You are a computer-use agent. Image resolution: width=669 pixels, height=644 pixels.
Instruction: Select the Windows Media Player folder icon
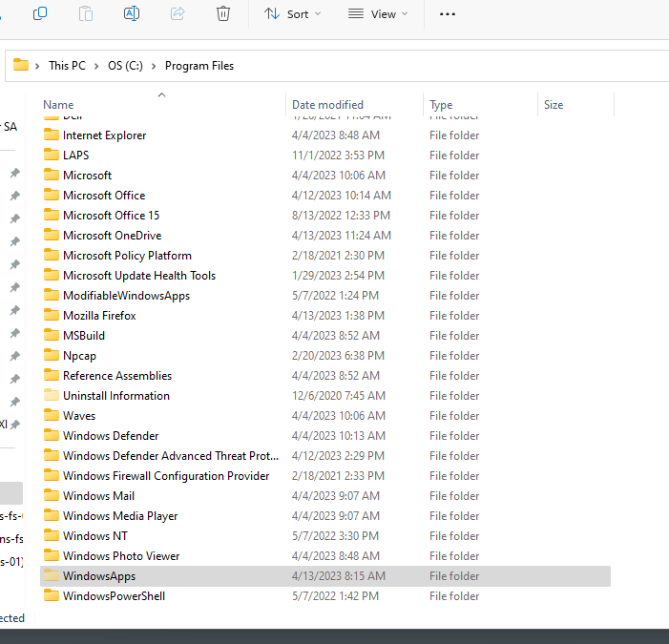(52, 515)
